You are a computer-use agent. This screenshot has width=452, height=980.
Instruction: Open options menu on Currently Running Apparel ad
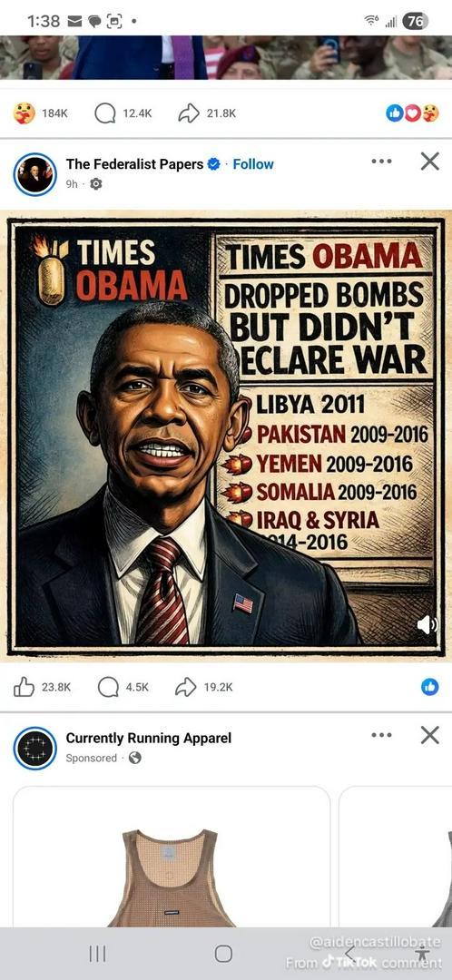[381, 735]
